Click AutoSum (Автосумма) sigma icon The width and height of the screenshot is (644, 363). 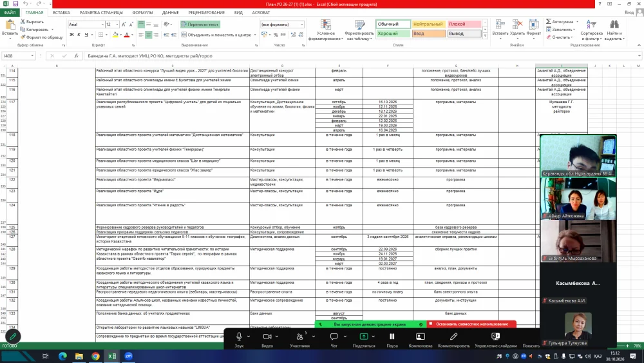click(x=549, y=21)
